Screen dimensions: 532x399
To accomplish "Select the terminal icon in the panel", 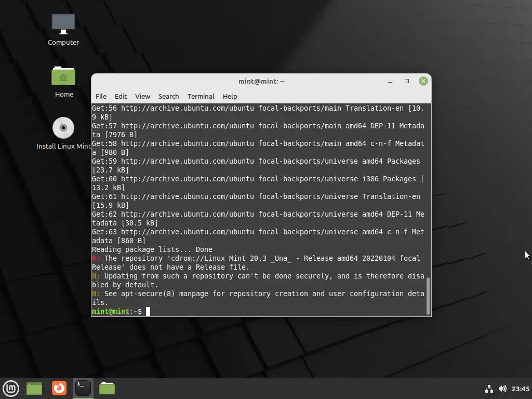I will point(83,388).
